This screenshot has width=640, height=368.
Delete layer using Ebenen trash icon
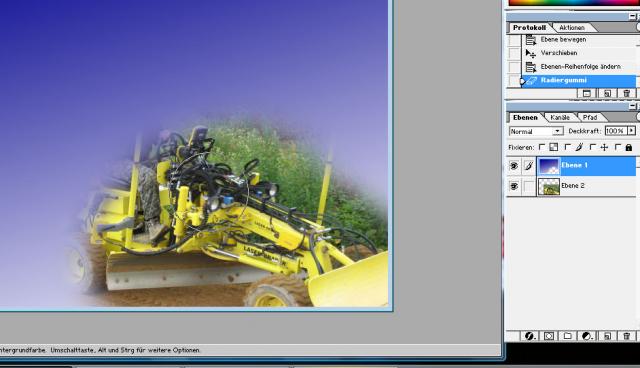[x=627, y=336]
